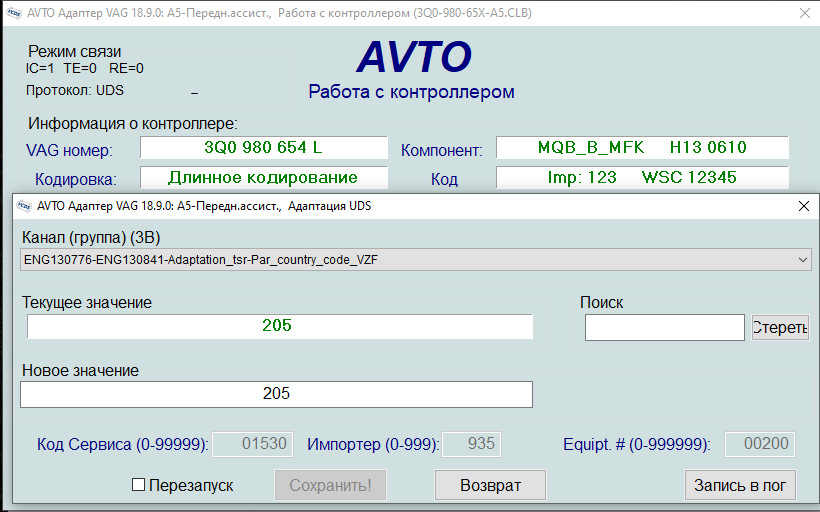Viewport: 820px width, 512px height.
Task: Click the VAG номер label
Action: tap(70, 151)
